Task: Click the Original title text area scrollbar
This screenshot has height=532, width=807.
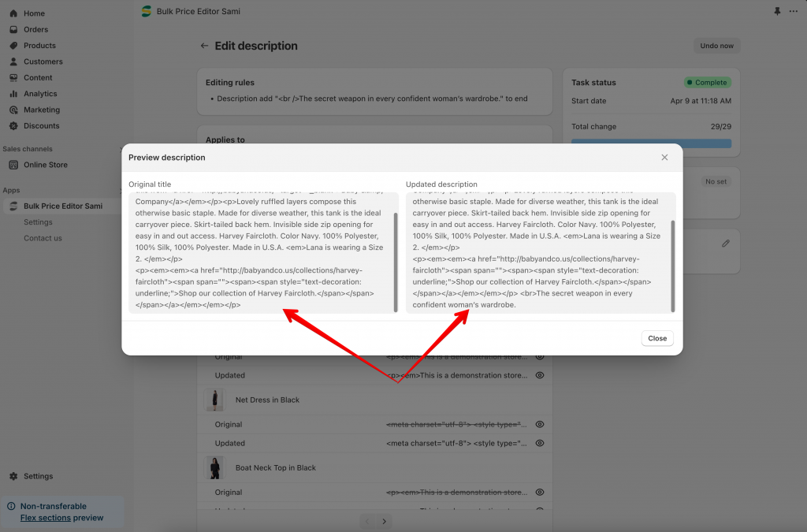Action: [x=396, y=262]
